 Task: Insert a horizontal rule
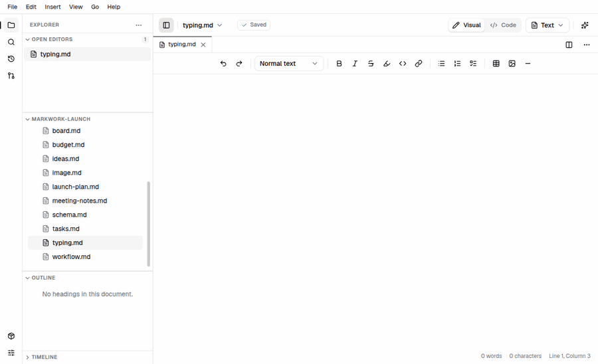528,64
